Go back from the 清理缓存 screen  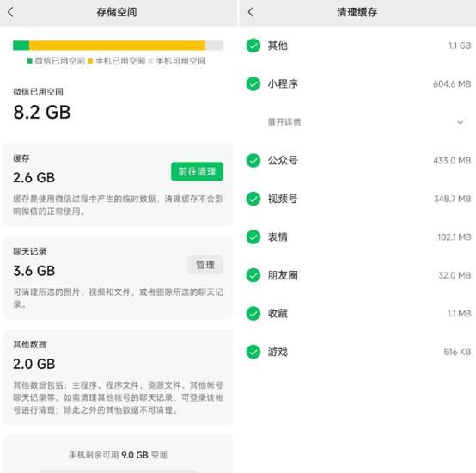click(x=251, y=12)
